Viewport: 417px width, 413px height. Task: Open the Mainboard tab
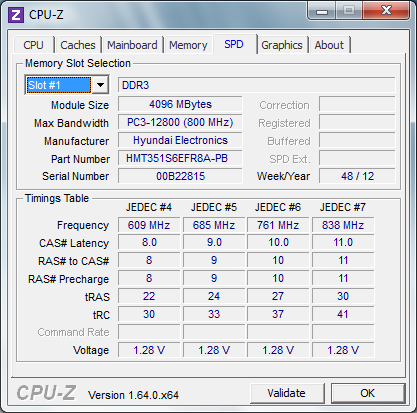coord(132,45)
